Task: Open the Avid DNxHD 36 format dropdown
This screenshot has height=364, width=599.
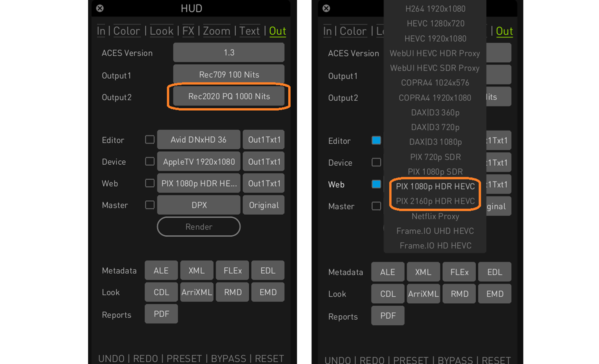Action: 198,139
